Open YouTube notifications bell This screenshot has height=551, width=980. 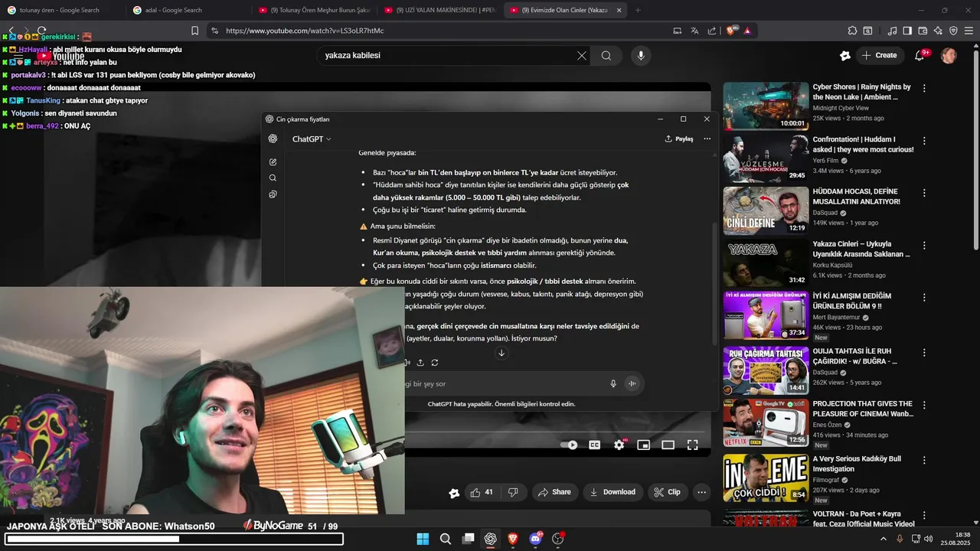tap(920, 55)
